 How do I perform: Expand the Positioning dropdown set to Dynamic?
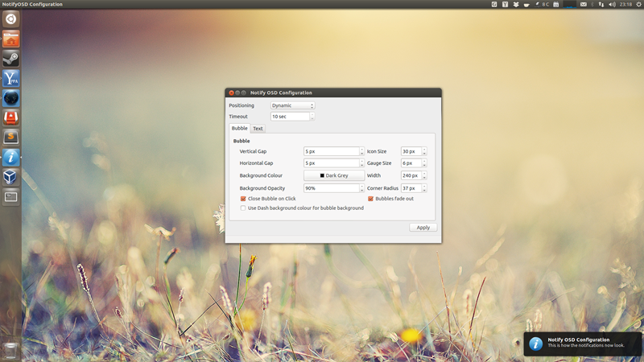click(x=292, y=105)
